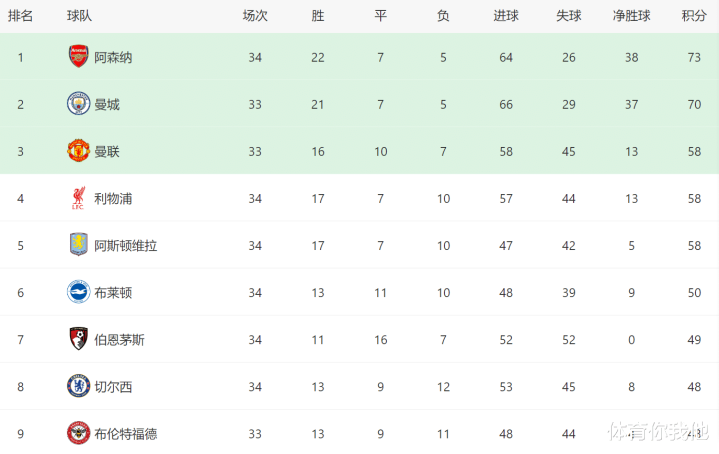Screen dimensions: 719x454
Task: Select the 布伦特福德 team name
Action: [125, 433]
